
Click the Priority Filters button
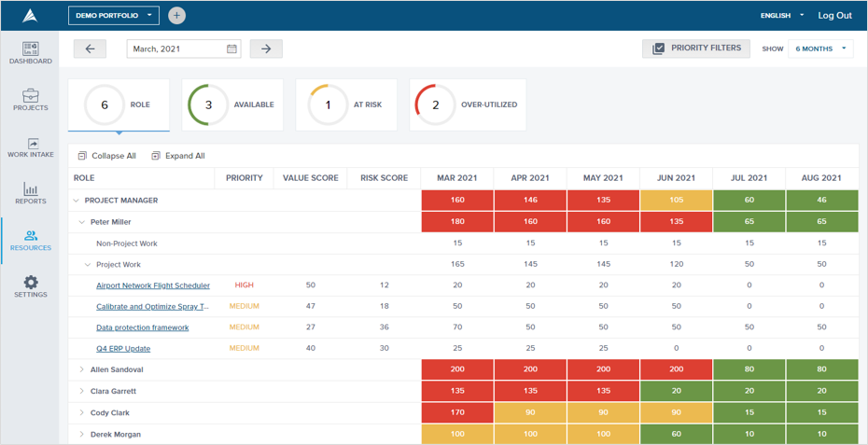[696, 49]
